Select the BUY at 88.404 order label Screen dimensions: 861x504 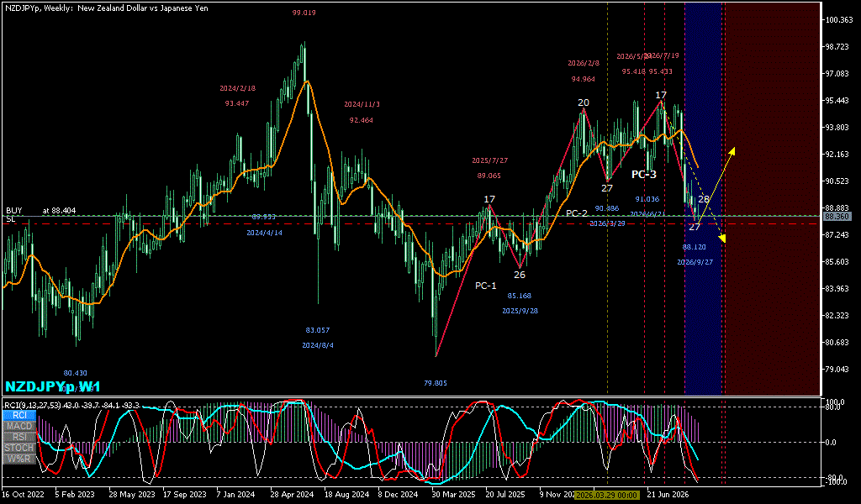pyautogui.click(x=41, y=211)
